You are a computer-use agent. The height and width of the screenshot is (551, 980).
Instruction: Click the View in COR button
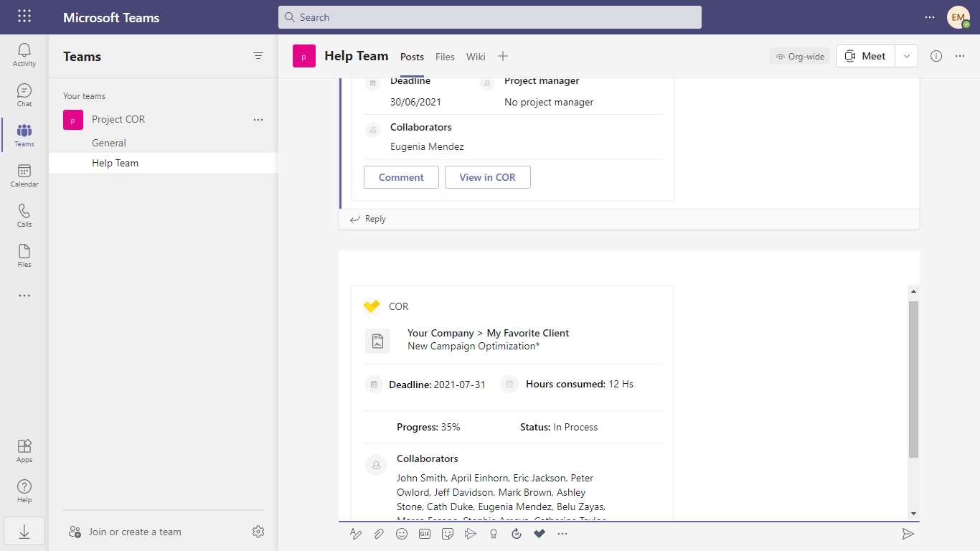tap(488, 177)
